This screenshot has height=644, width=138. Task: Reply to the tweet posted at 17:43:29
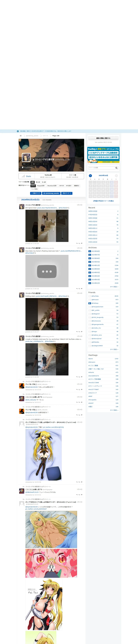(x=77, y=243)
